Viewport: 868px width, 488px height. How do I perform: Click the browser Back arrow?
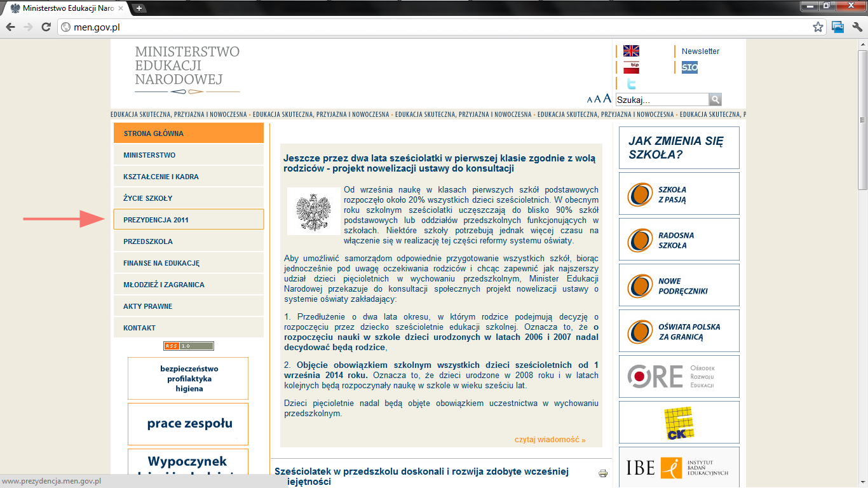pos(11,27)
